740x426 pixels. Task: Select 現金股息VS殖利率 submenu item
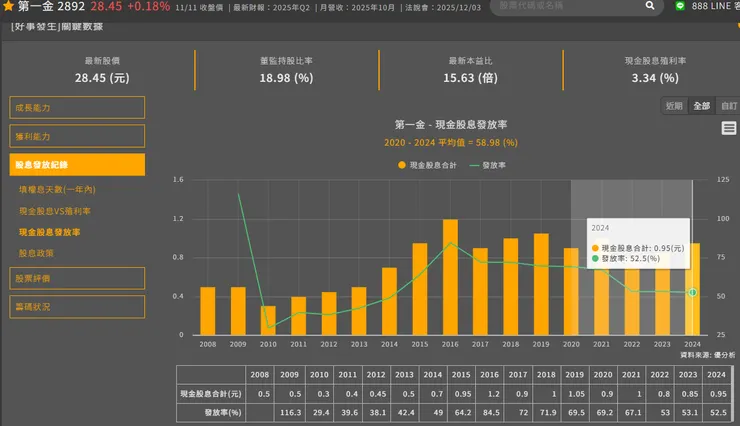pos(55,211)
